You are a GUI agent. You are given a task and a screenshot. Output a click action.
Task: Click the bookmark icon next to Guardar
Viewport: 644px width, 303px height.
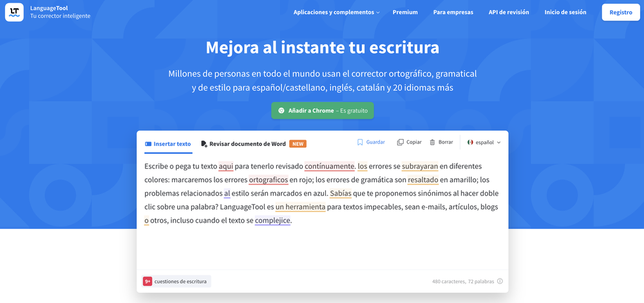[360, 142]
